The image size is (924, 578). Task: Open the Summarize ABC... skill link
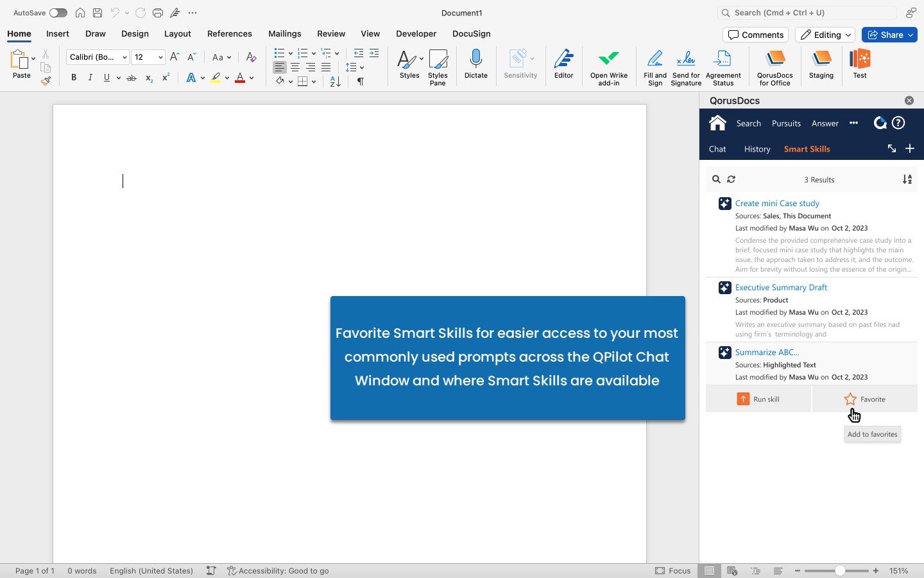(767, 352)
